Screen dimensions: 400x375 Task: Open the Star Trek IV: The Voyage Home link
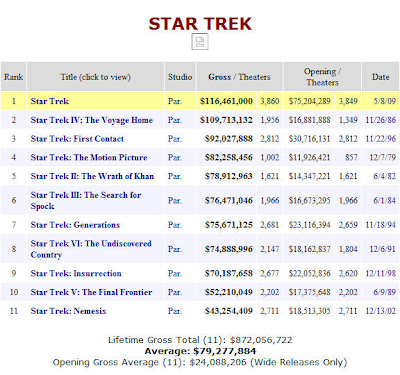(92, 120)
